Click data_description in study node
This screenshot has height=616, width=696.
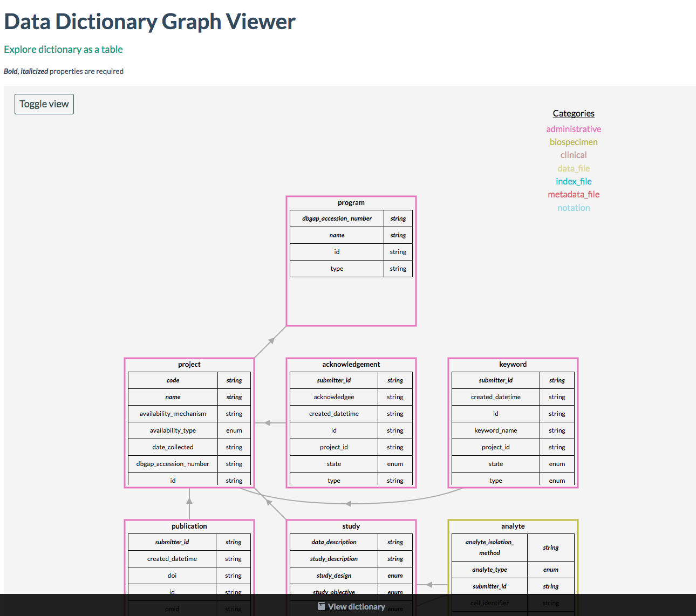coord(334,542)
